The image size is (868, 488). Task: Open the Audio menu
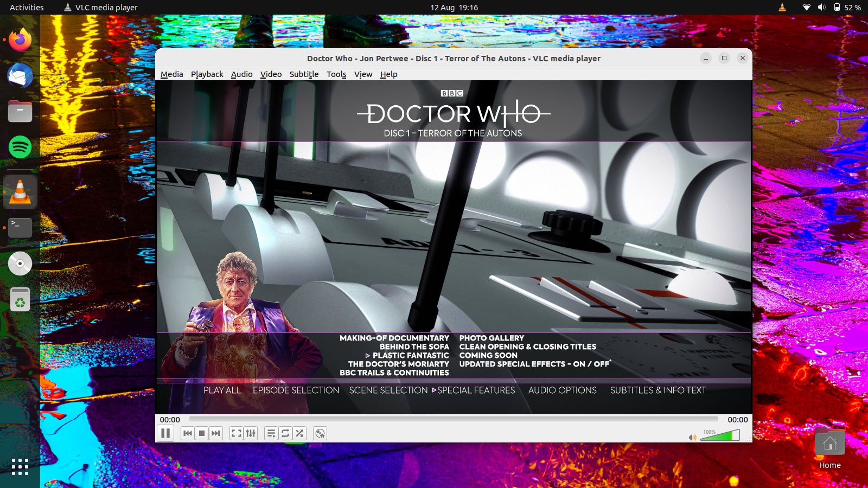242,74
